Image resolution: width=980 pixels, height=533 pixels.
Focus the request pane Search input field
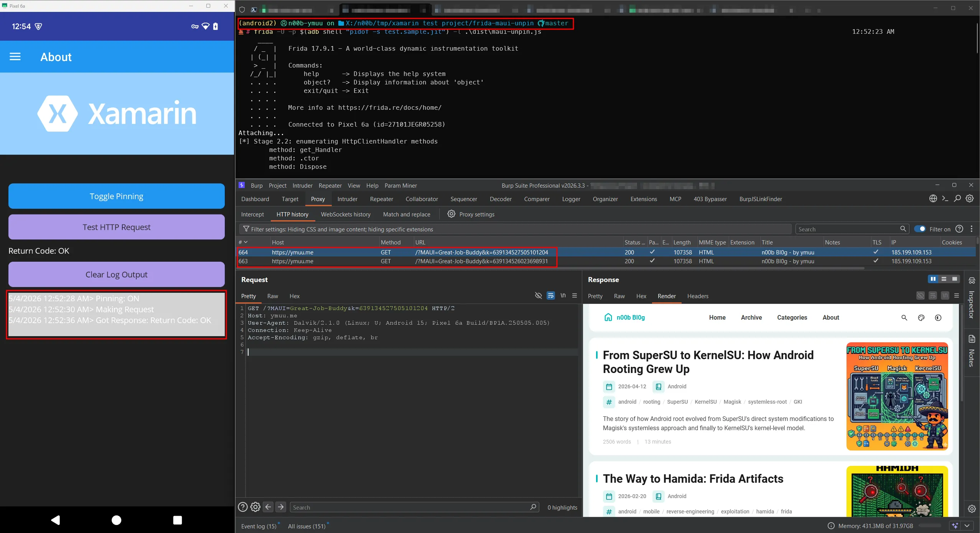pyautogui.click(x=414, y=507)
